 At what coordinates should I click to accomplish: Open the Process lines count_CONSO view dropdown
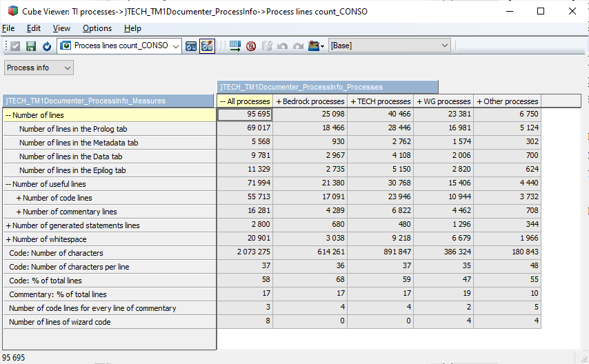pyautogui.click(x=175, y=46)
